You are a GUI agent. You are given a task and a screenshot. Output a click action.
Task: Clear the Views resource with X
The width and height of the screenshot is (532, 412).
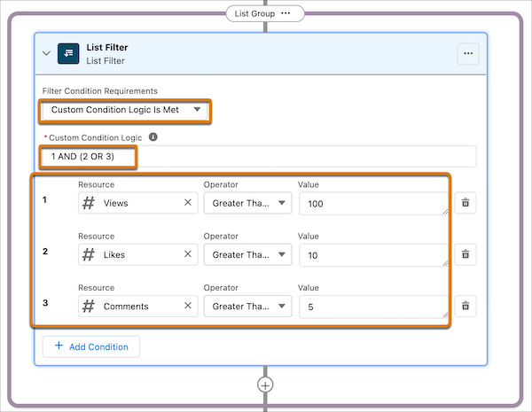(187, 203)
